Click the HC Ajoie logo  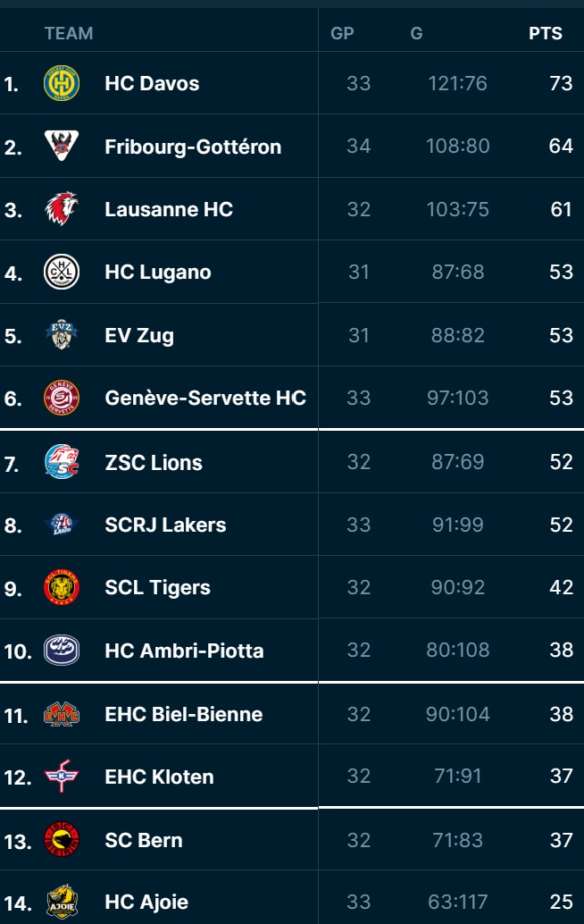click(62, 902)
